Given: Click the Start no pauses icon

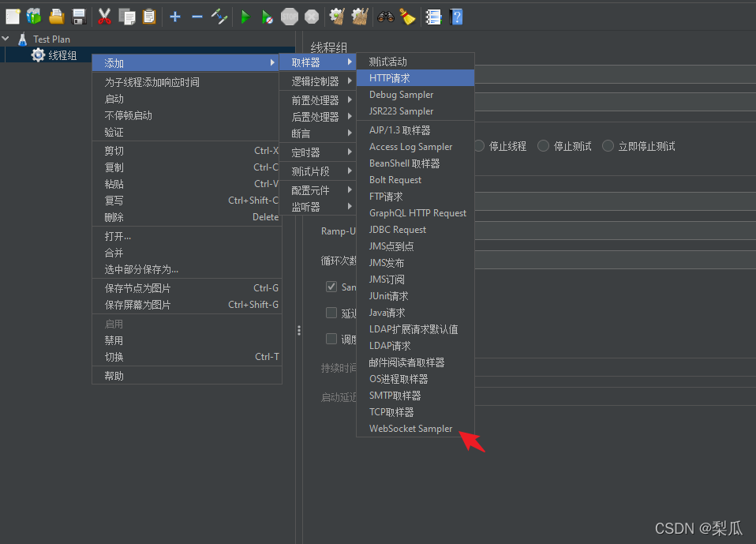Looking at the screenshot, I should tap(267, 17).
